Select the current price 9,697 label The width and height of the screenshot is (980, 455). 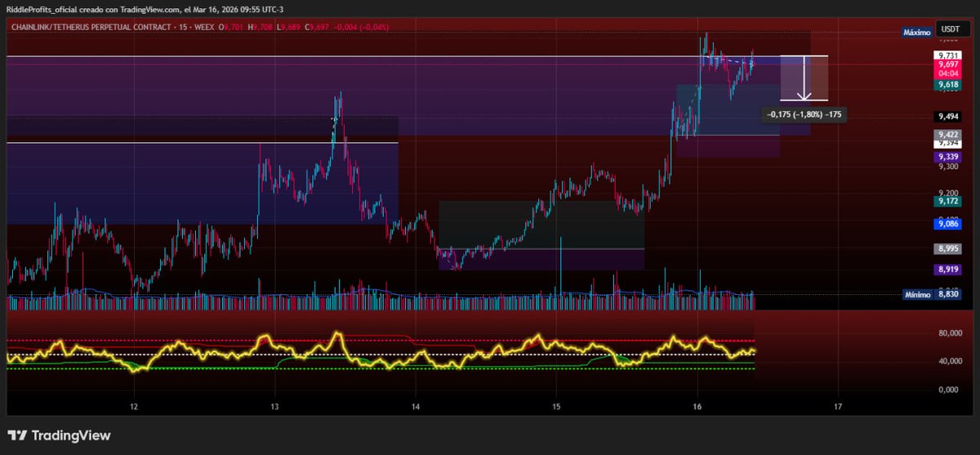pyautogui.click(x=948, y=64)
